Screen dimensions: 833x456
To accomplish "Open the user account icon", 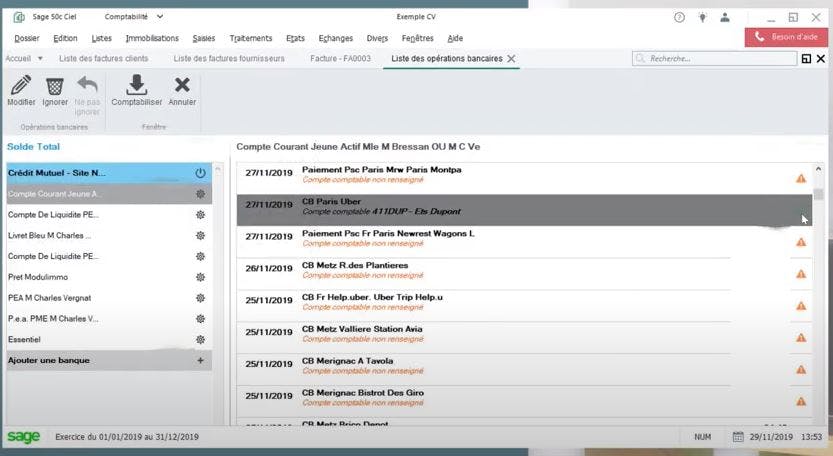I will pos(725,17).
